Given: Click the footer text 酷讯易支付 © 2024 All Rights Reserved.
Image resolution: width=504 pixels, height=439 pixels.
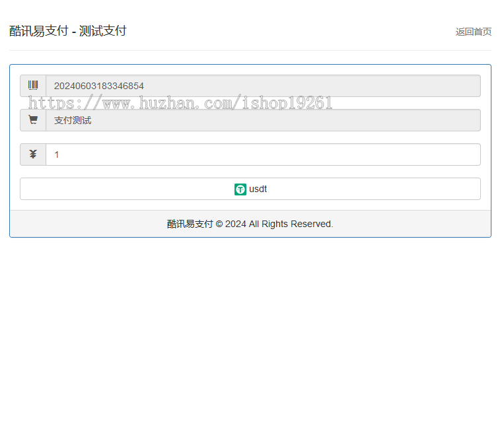Looking at the screenshot, I should pyautogui.click(x=250, y=224).
